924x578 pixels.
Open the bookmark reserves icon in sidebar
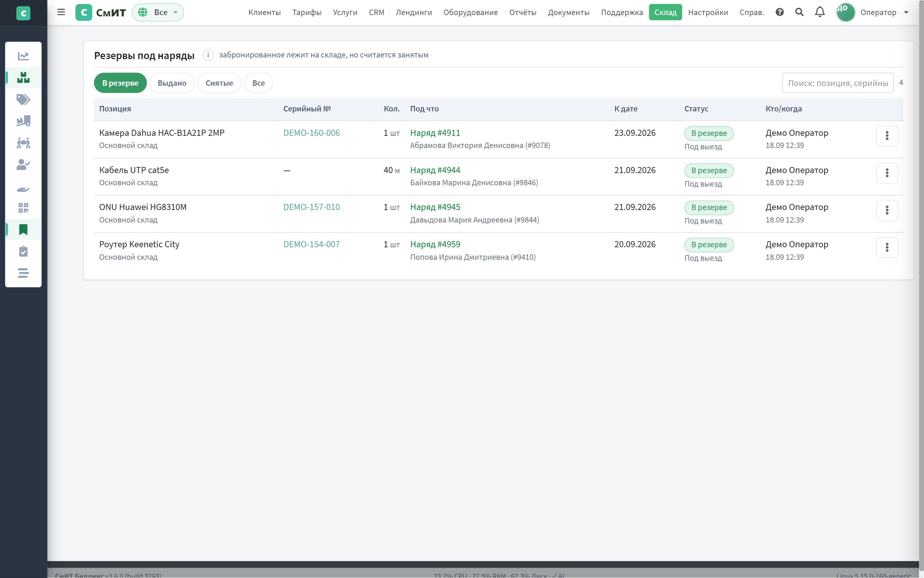[x=23, y=229]
